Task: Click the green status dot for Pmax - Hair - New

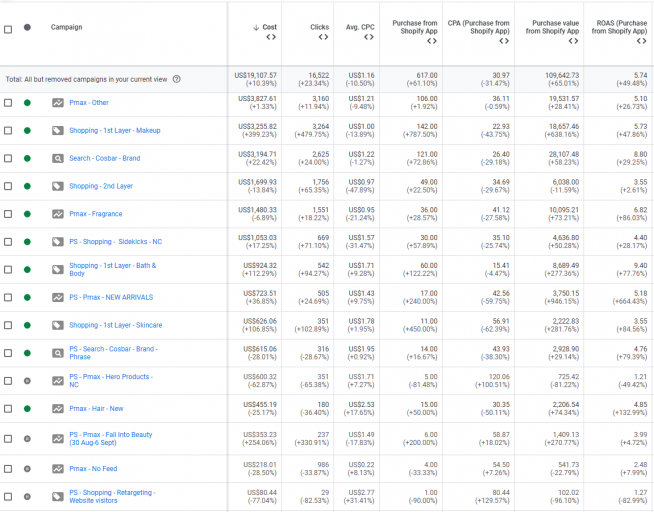Action: pyautogui.click(x=27, y=409)
